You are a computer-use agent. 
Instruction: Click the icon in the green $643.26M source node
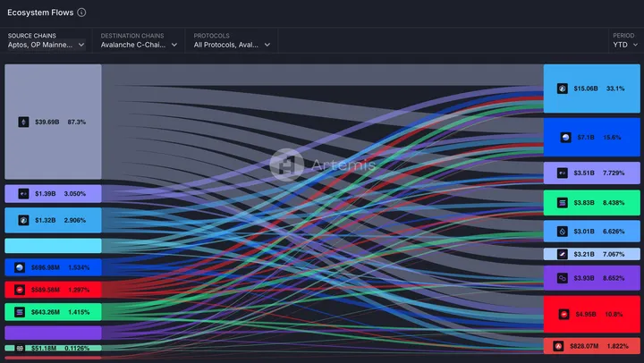19,312
